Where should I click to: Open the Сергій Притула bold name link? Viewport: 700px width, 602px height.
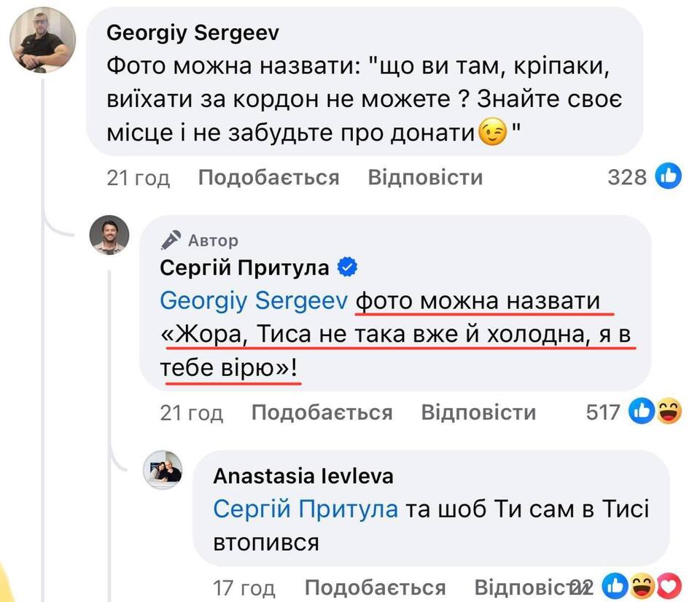click(245, 268)
